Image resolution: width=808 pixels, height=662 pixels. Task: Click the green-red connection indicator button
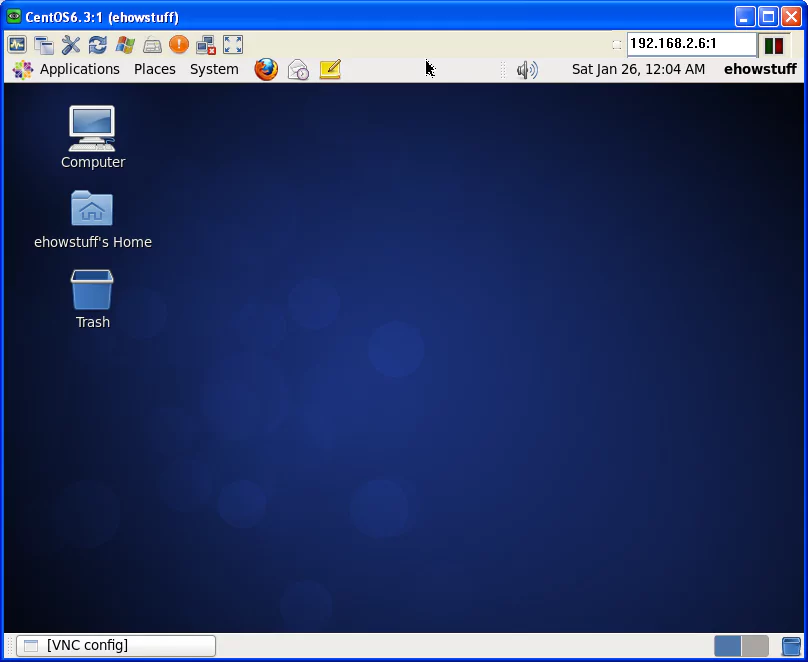tap(773, 45)
